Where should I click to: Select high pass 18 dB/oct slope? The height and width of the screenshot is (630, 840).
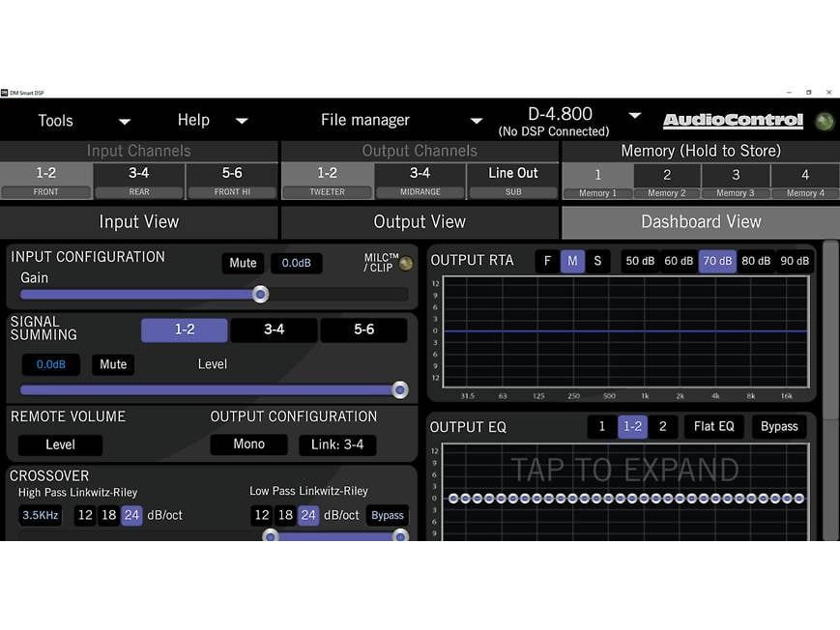coord(109,515)
